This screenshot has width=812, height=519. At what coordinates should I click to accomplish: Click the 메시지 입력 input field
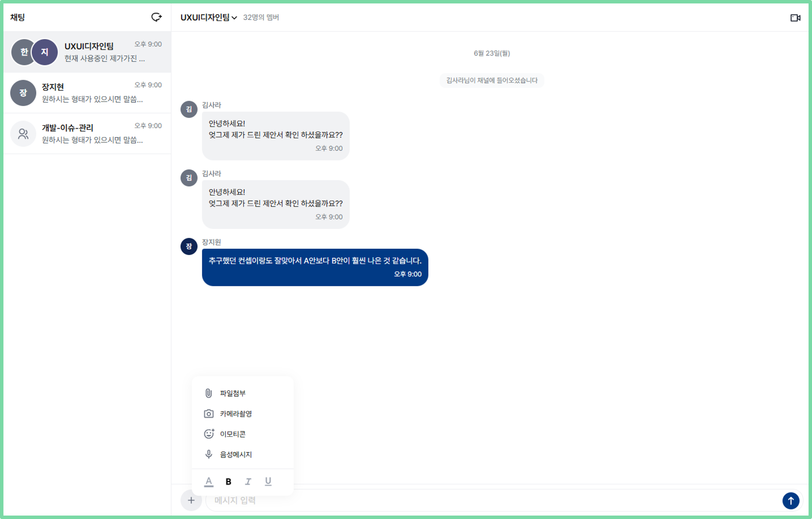(x=493, y=500)
